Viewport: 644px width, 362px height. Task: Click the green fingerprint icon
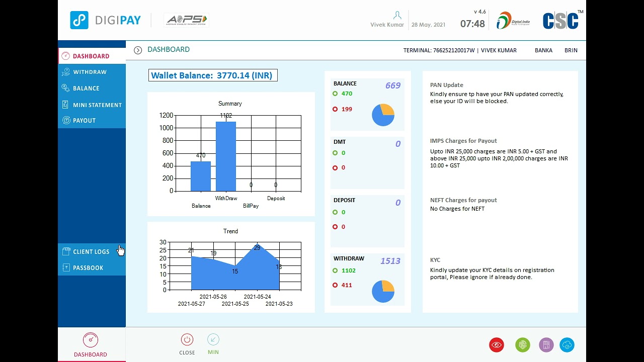pyautogui.click(x=523, y=345)
